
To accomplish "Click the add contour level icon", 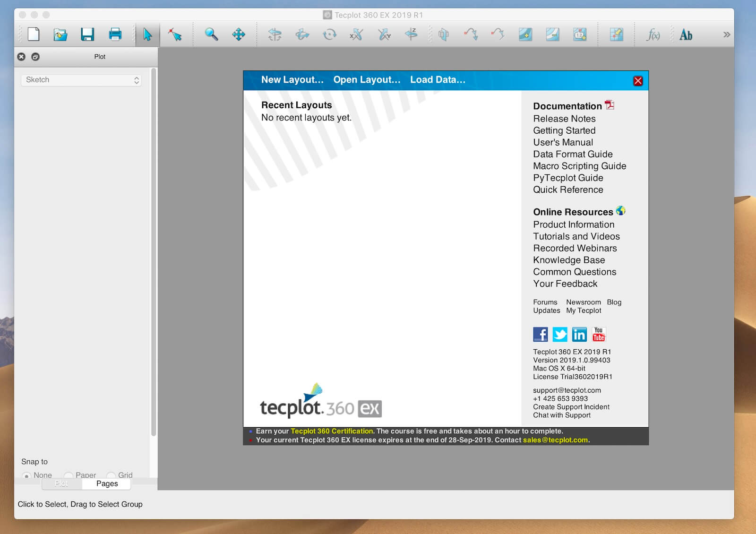I will [525, 34].
